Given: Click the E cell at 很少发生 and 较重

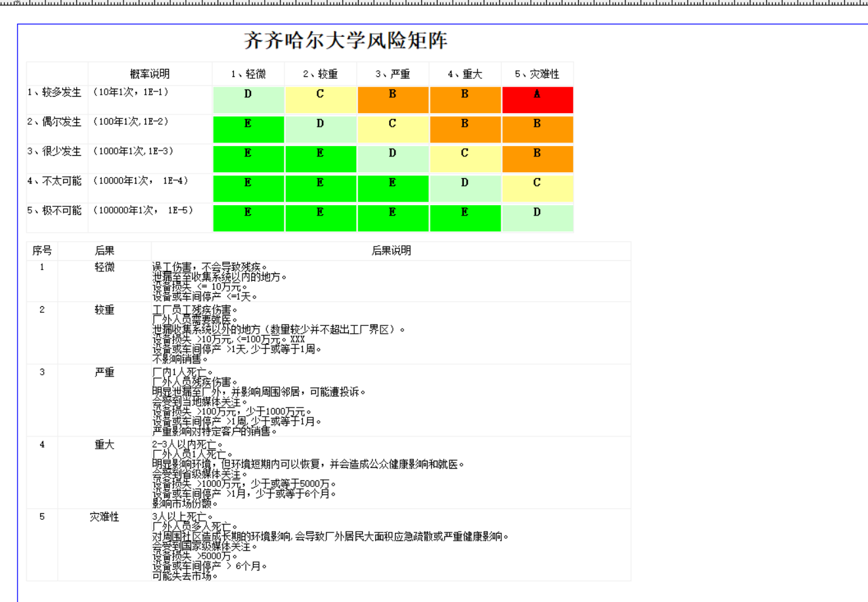Looking at the screenshot, I should point(321,159).
